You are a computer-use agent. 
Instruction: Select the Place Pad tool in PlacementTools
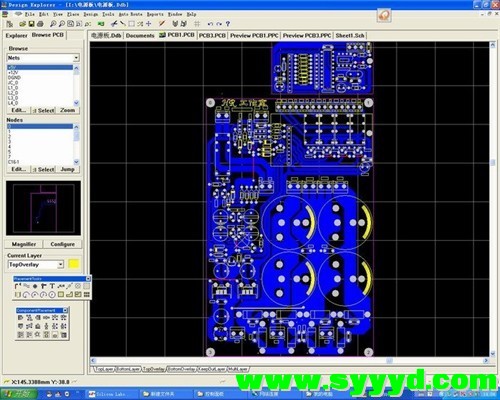click(x=35, y=286)
